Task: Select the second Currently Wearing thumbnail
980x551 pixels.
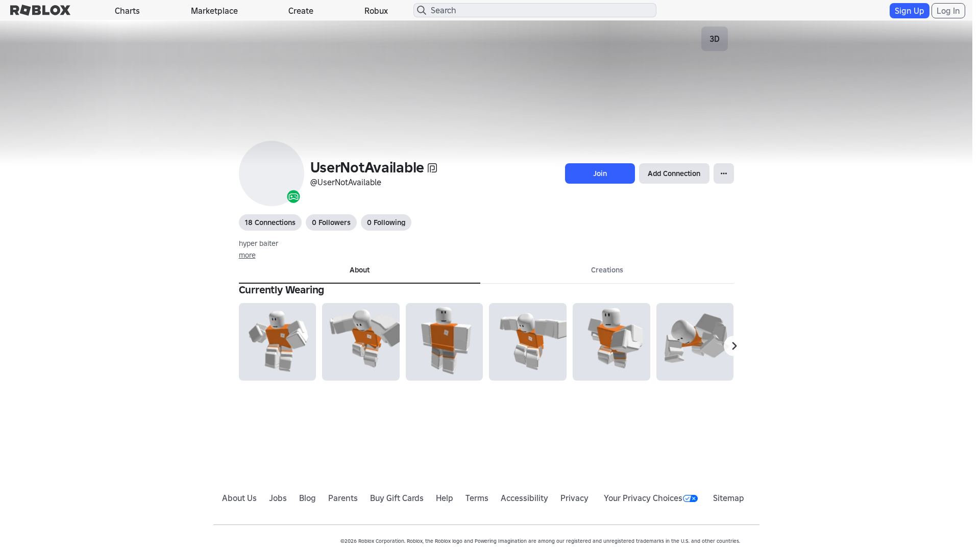Action: click(x=361, y=342)
